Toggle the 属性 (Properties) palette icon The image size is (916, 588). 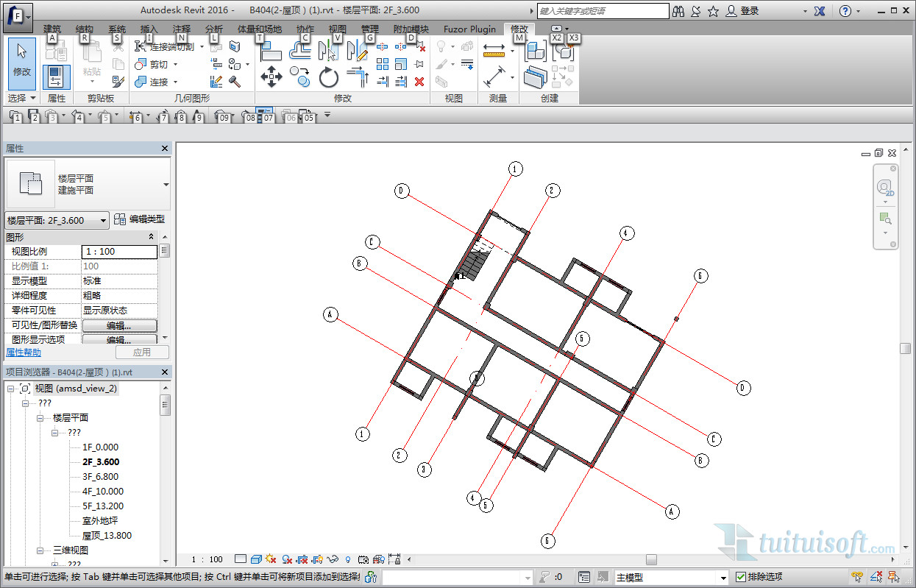[x=57, y=77]
